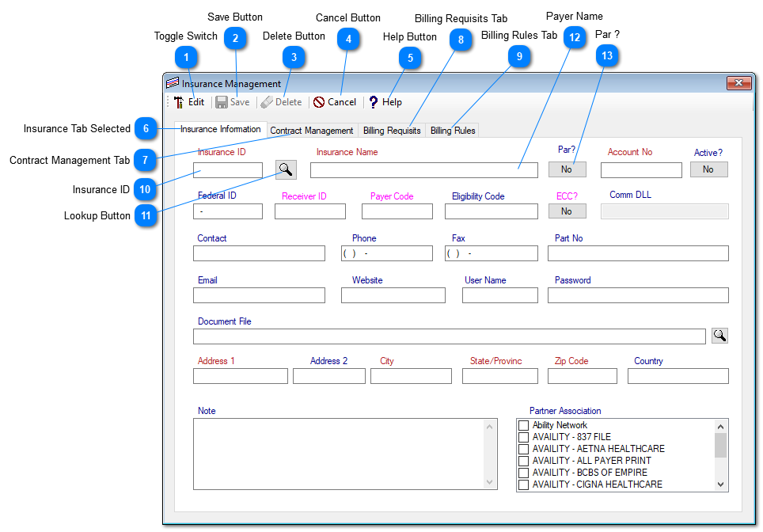Click the Save disk icon in toolbar
Screen dimensions: 763x532
[223, 101]
